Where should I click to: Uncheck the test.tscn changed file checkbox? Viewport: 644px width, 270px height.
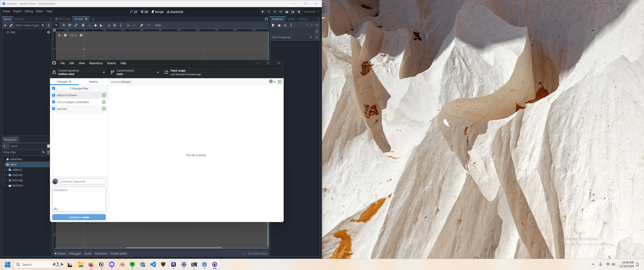54,109
